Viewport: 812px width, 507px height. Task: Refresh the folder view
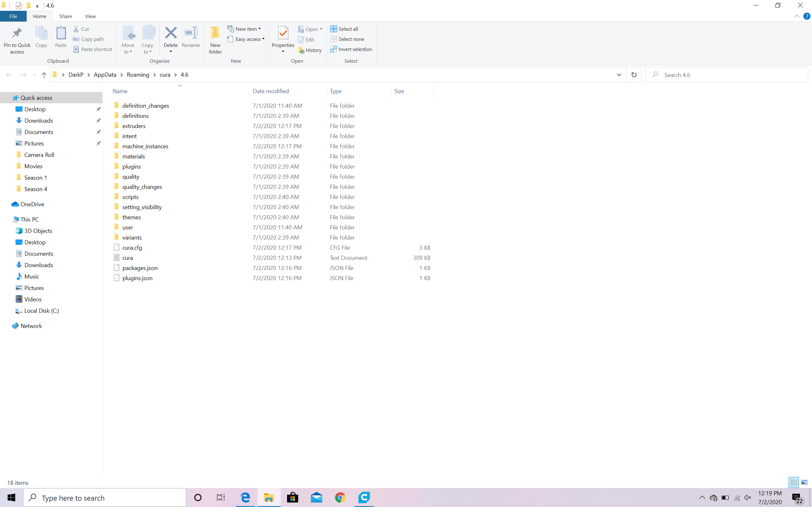(633, 75)
